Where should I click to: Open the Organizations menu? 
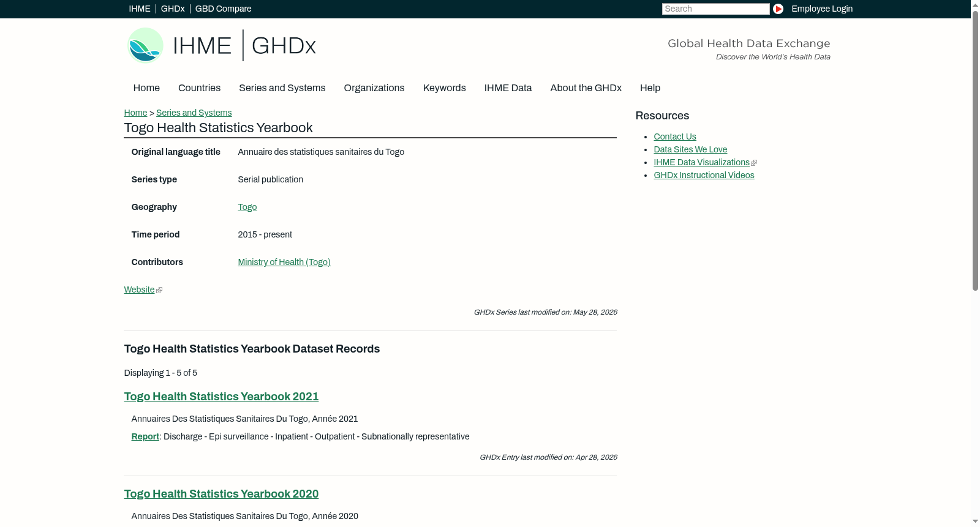[374, 88]
